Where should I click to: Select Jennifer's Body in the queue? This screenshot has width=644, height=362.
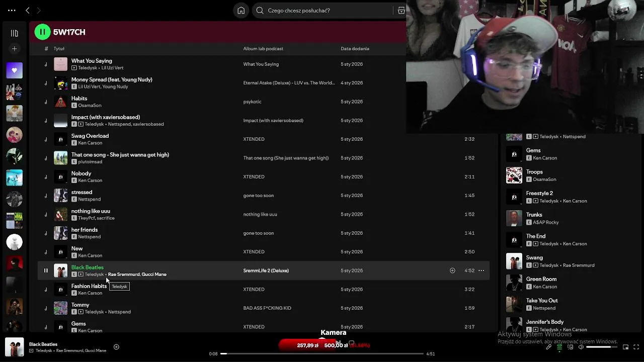545,322
